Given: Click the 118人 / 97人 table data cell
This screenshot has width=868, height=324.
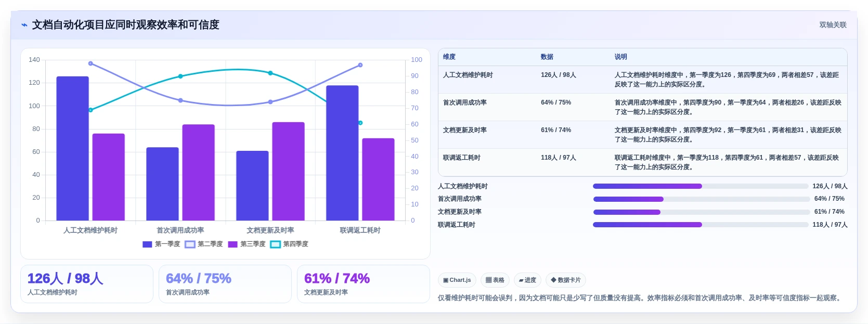Looking at the screenshot, I should pyautogui.click(x=559, y=158).
